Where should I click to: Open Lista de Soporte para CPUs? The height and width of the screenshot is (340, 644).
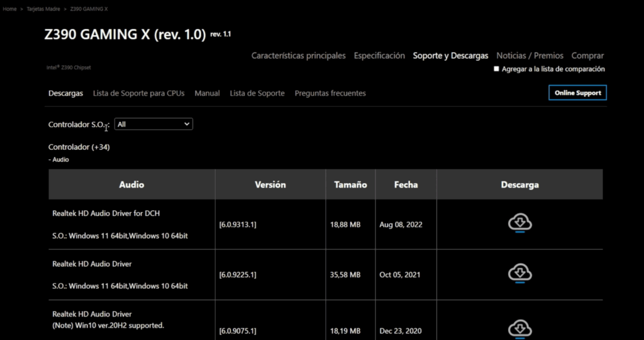(x=139, y=93)
